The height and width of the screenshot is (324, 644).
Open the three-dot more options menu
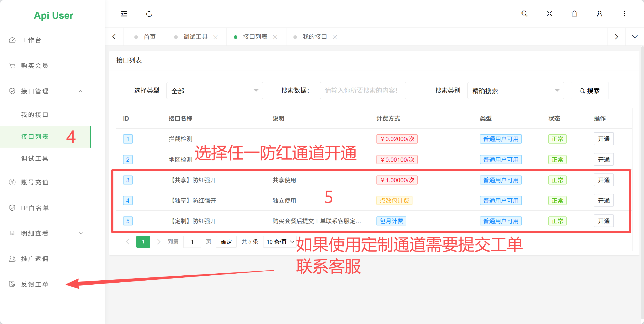(624, 13)
